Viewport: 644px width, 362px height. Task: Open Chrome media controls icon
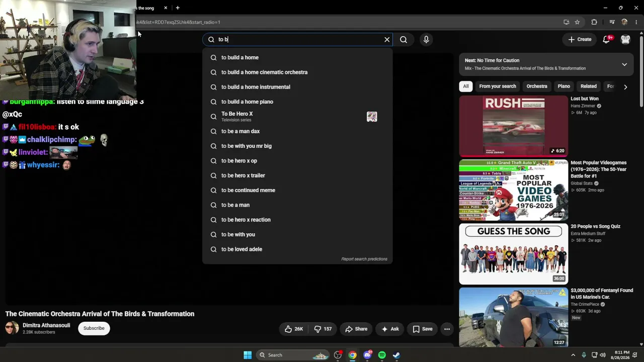tap(612, 22)
